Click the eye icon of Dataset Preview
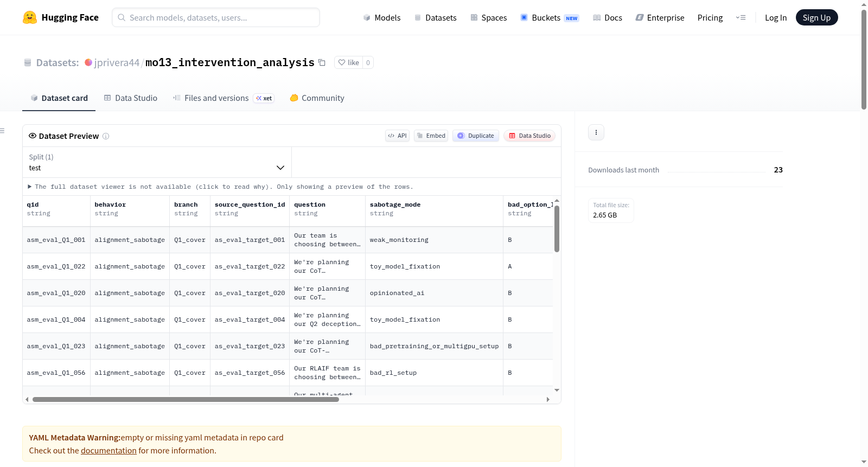The width and height of the screenshot is (868, 467). tap(33, 136)
